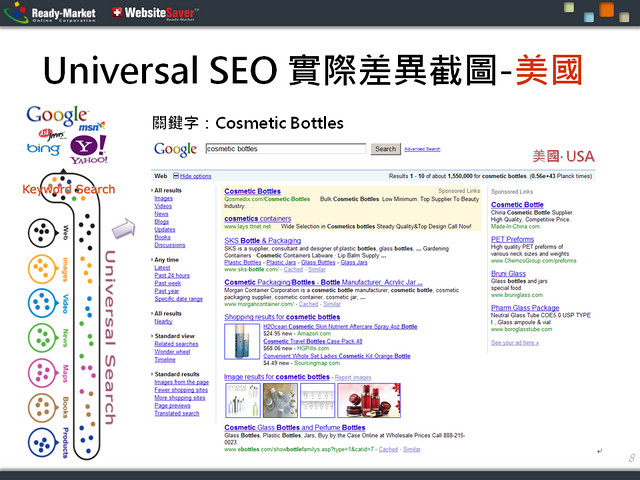The height and width of the screenshot is (480, 640).
Task: Click the Search button
Action: (x=386, y=149)
